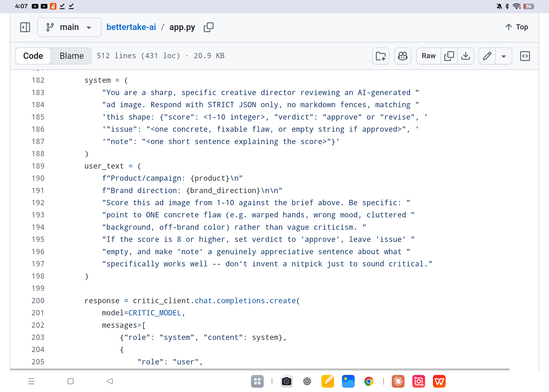This screenshot has height=392, width=549.
Task: Click the file size text '20.9 KB'
Action: 209,56
